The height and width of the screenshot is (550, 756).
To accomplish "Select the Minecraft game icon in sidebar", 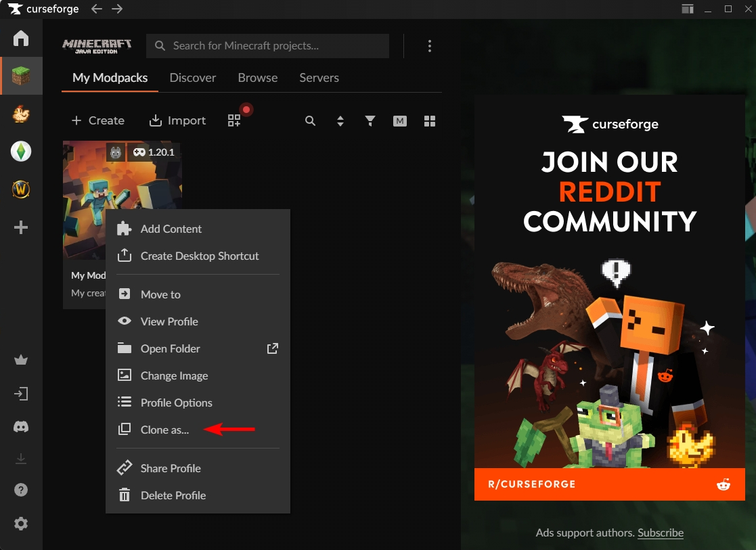I will tap(21, 76).
